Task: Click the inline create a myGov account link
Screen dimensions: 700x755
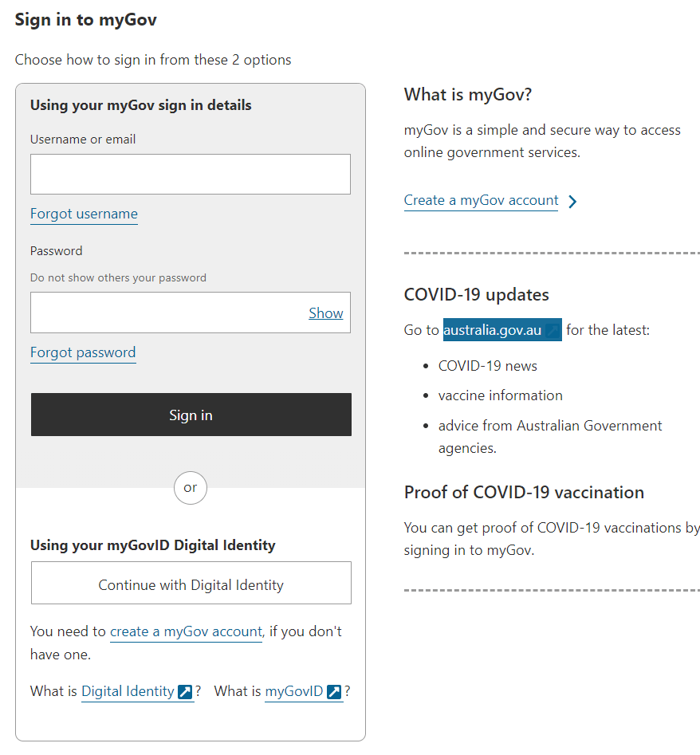Action: (187, 631)
